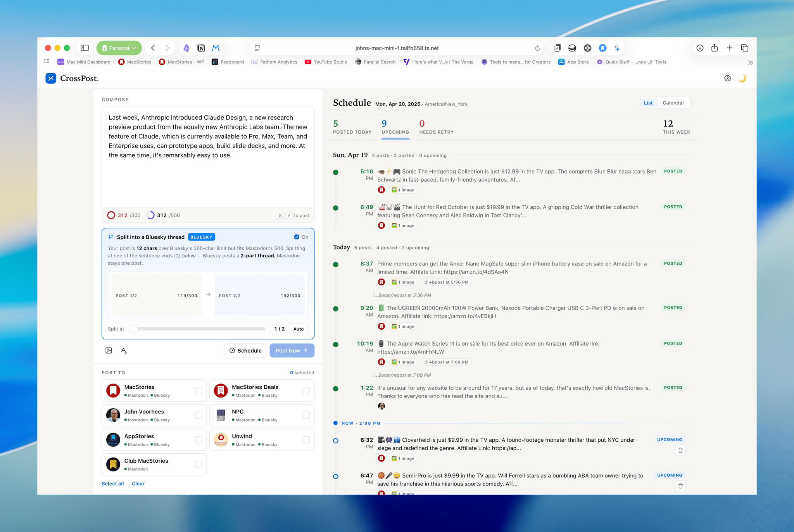This screenshot has height=532, width=794.
Task: Check the MacStories account checkbox under Post To
Action: pos(198,390)
